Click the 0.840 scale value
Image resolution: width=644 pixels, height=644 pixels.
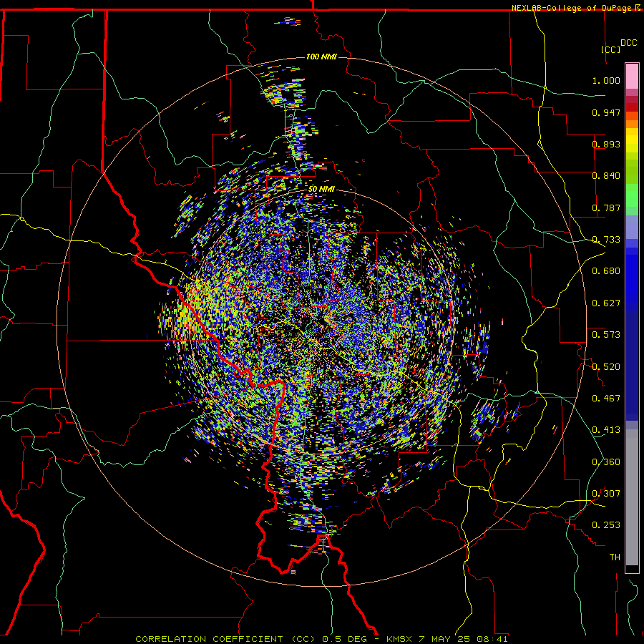click(606, 176)
